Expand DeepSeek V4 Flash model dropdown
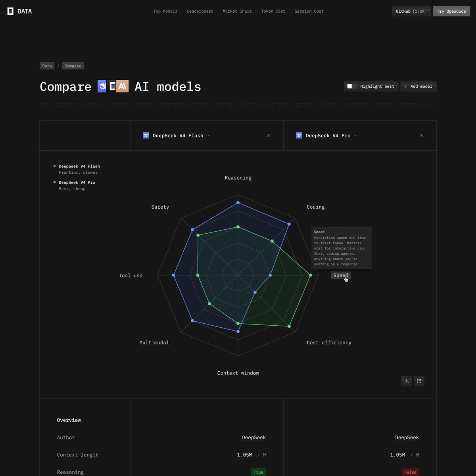Viewport: 476px width, 476px height. [208, 136]
